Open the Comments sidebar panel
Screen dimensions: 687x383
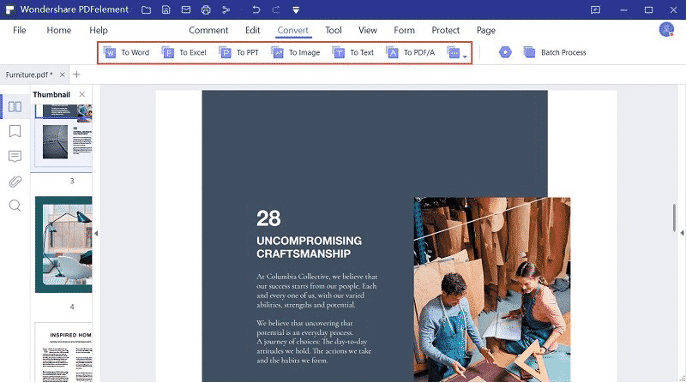point(15,156)
